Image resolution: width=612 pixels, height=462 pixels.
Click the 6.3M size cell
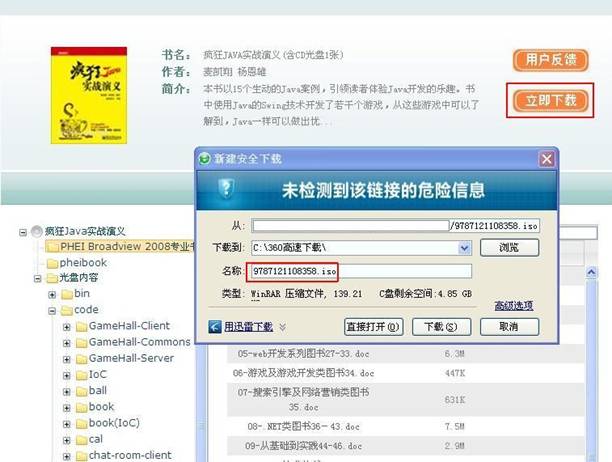pyautogui.click(x=454, y=354)
